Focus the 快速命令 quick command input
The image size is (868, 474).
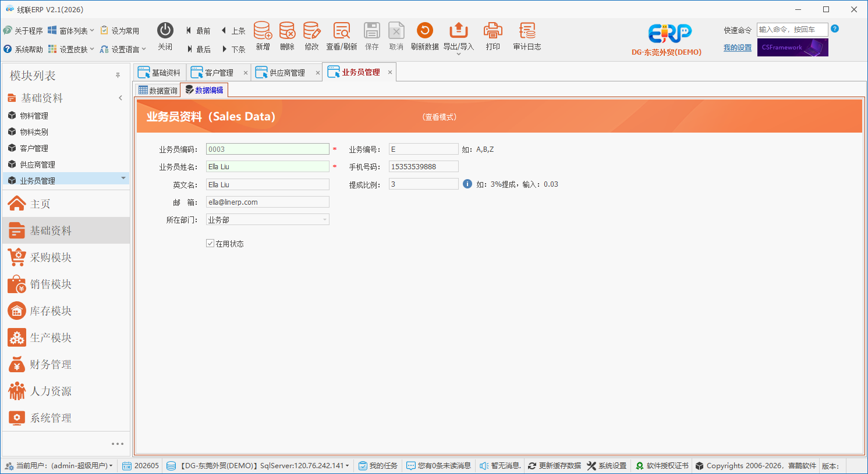[792, 30]
